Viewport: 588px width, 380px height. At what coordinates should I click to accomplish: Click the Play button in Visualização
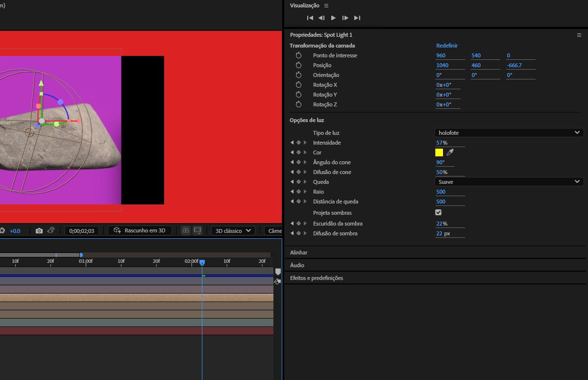333,18
